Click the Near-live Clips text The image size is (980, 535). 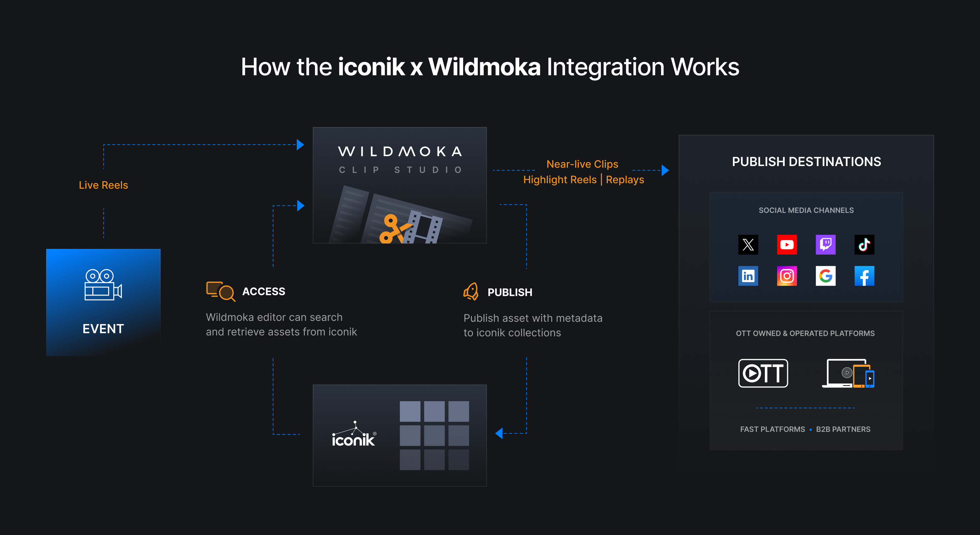pos(582,164)
